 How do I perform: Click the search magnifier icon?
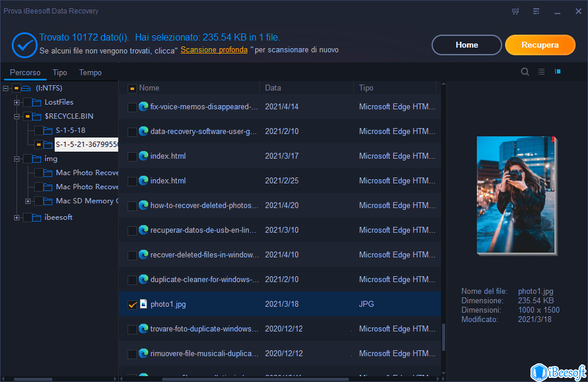pyautogui.click(x=525, y=72)
